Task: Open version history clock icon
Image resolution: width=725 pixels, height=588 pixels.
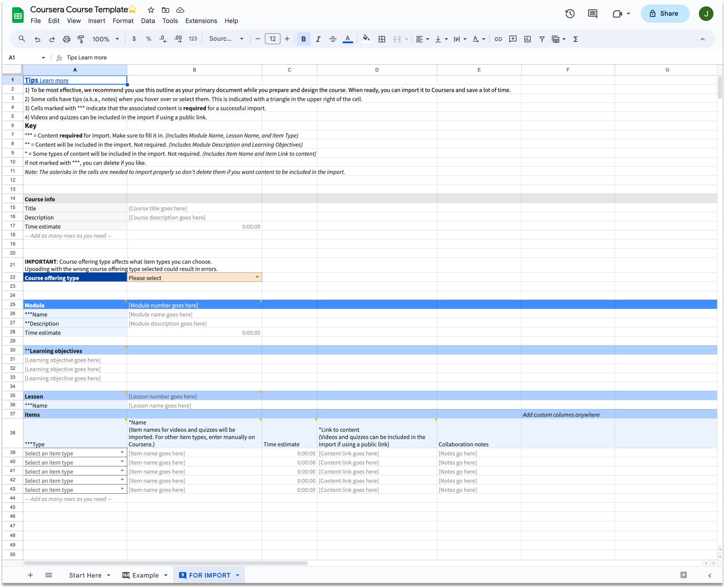Action: coord(570,13)
